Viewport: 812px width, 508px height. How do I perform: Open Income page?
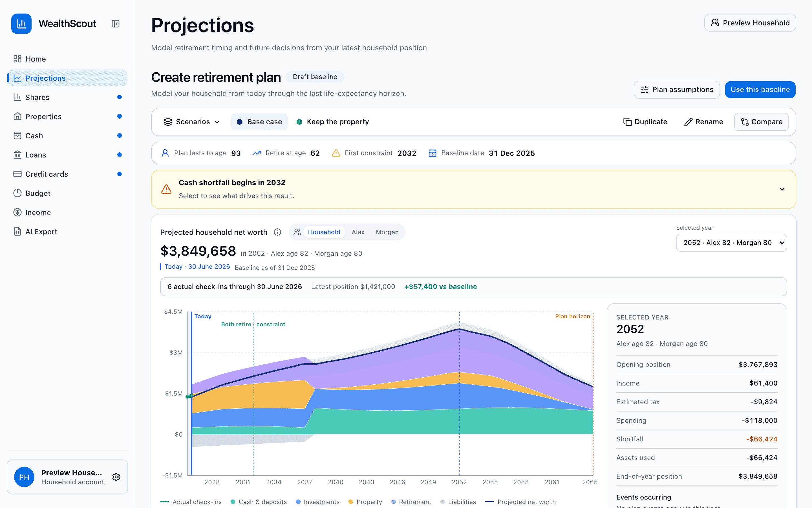(67, 212)
